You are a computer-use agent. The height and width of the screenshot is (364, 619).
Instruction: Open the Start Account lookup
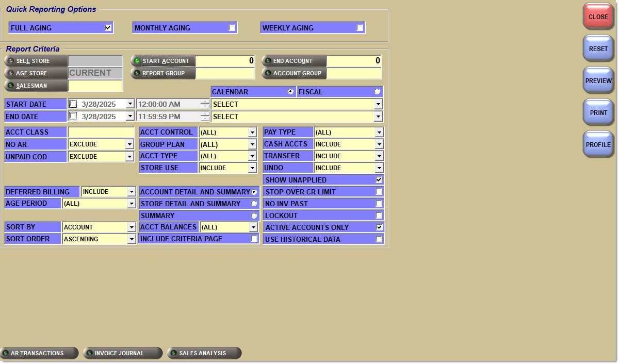163,61
